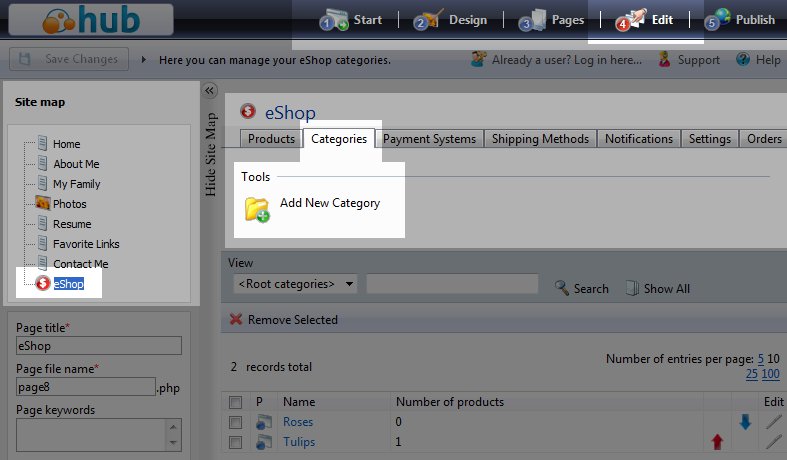Viewport: 787px width, 460px height.
Task: Move Roses category down with blue arrow
Action: point(745,422)
